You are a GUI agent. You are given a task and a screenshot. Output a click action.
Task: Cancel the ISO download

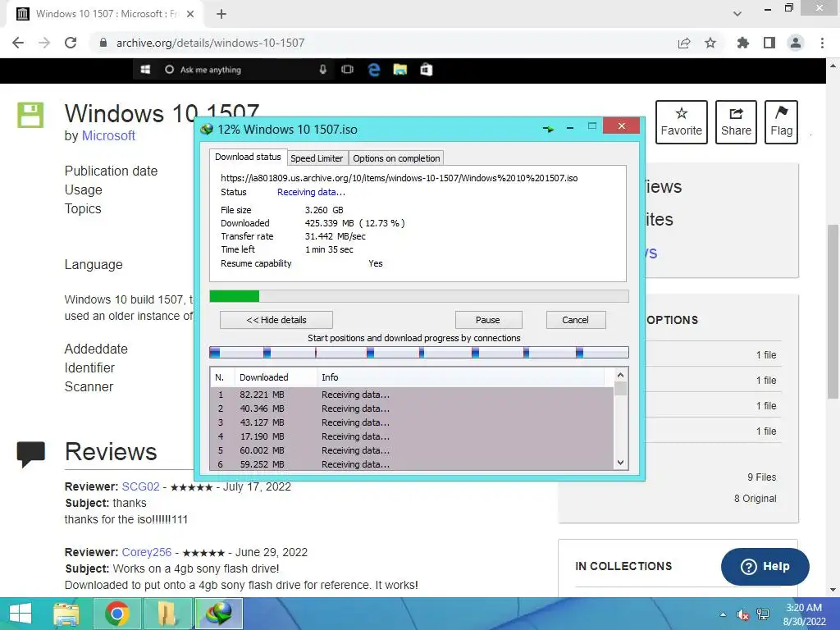click(x=575, y=320)
